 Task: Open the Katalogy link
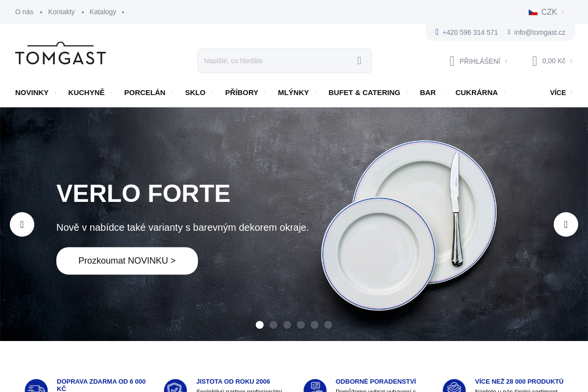[x=103, y=12]
